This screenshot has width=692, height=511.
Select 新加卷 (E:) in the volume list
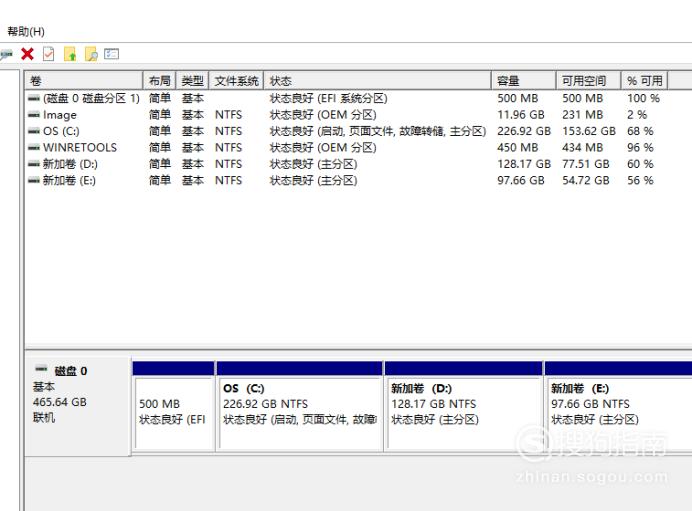(x=69, y=180)
